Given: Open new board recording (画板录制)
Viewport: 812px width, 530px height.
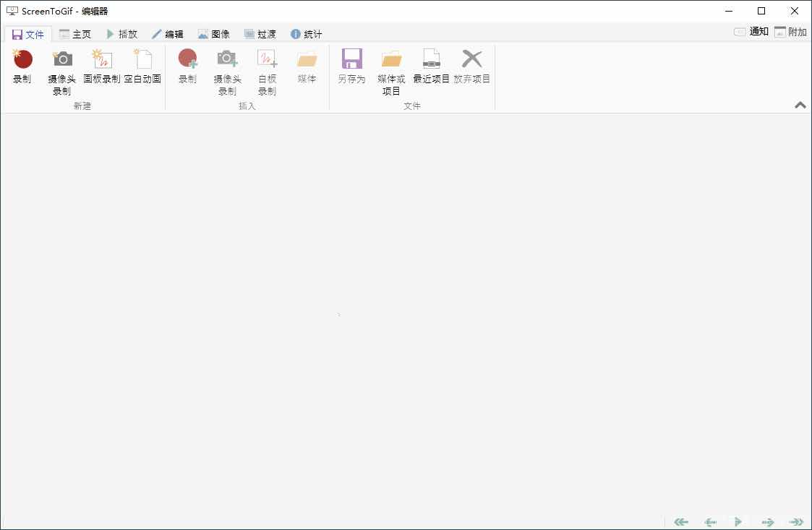Looking at the screenshot, I should click(101, 67).
